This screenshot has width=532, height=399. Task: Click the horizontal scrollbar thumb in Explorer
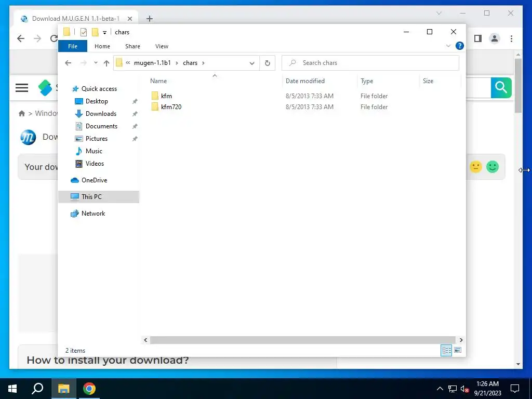pos(303,340)
